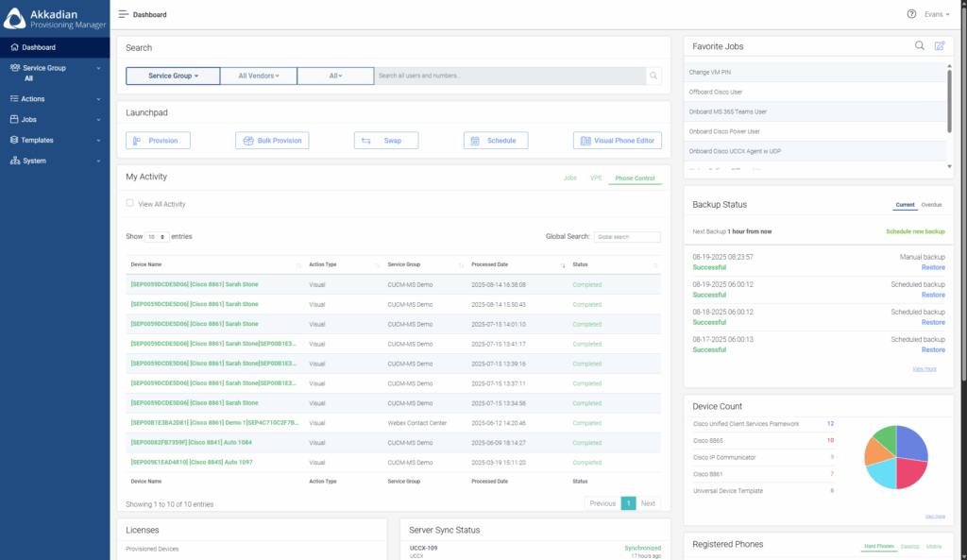
Task: Sort by Service Group column arrows
Action: (461, 264)
